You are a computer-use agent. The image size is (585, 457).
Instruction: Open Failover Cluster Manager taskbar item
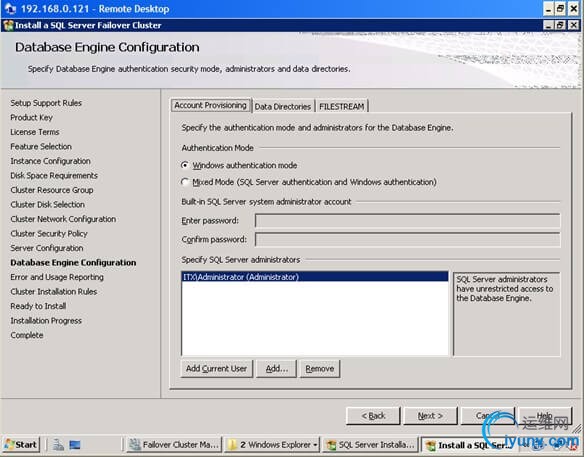pyautogui.click(x=174, y=445)
